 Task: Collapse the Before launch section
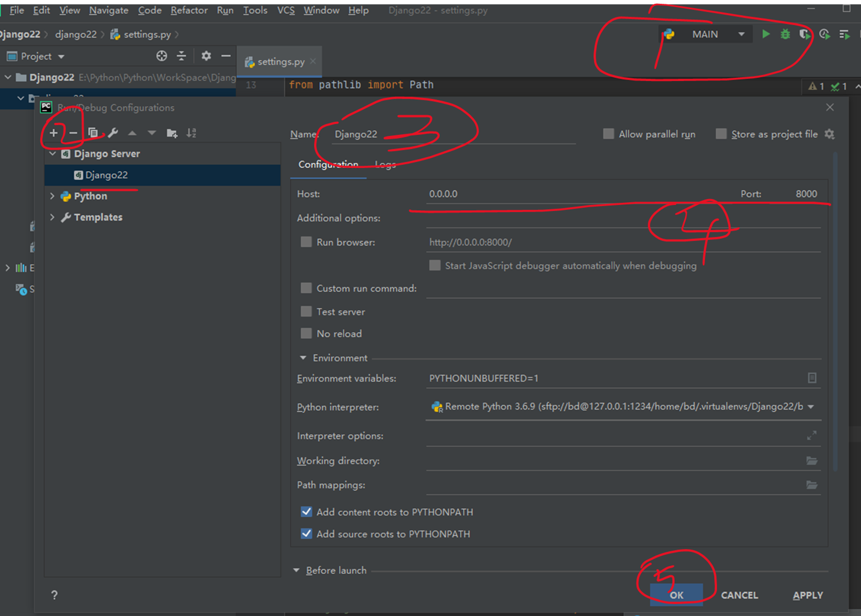point(296,570)
